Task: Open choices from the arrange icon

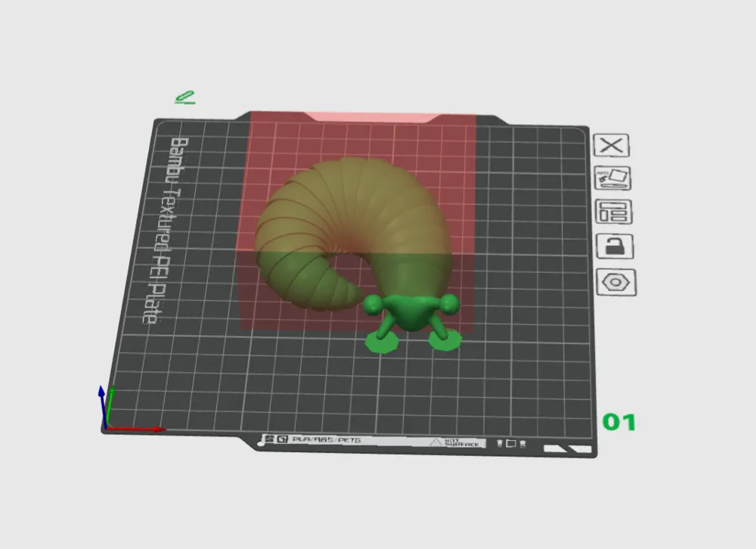Action: [x=613, y=178]
